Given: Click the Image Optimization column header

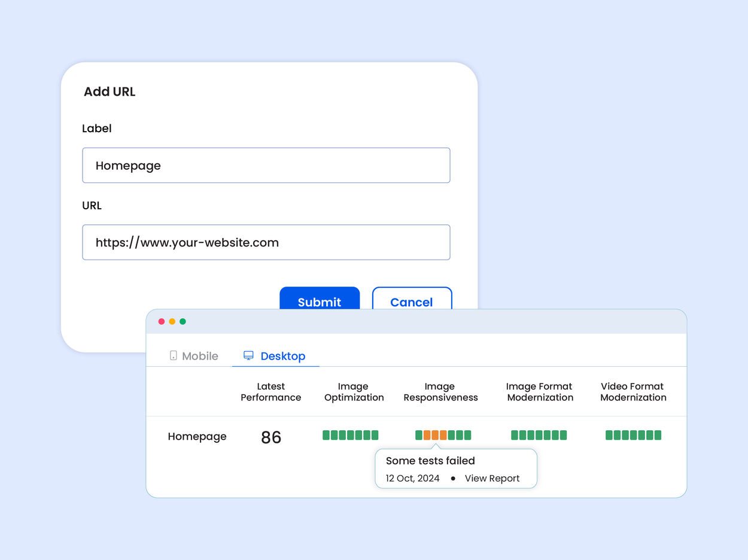Looking at the screenshot, I should click(x=354, y=392).
